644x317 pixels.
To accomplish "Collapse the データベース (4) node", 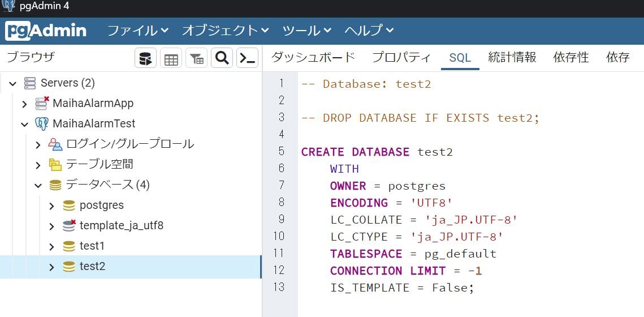I will pos(38,186).
